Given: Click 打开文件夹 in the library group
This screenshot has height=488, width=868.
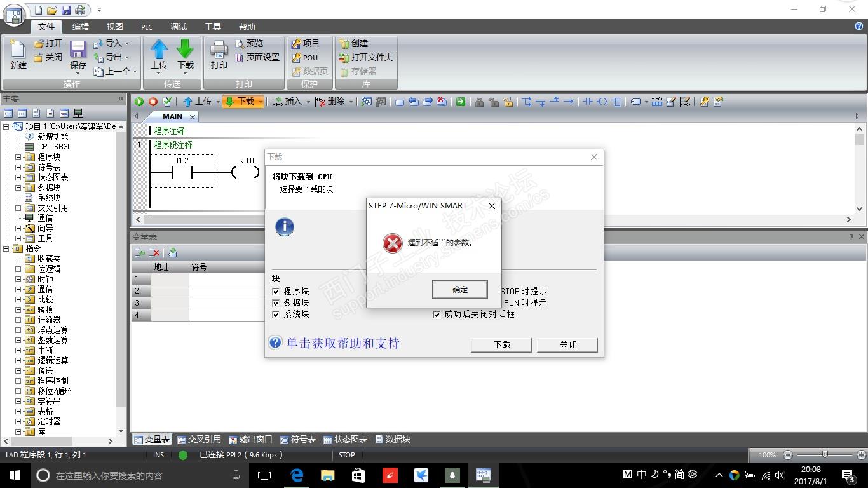Looking at the screenshot, I should (367, 57).
